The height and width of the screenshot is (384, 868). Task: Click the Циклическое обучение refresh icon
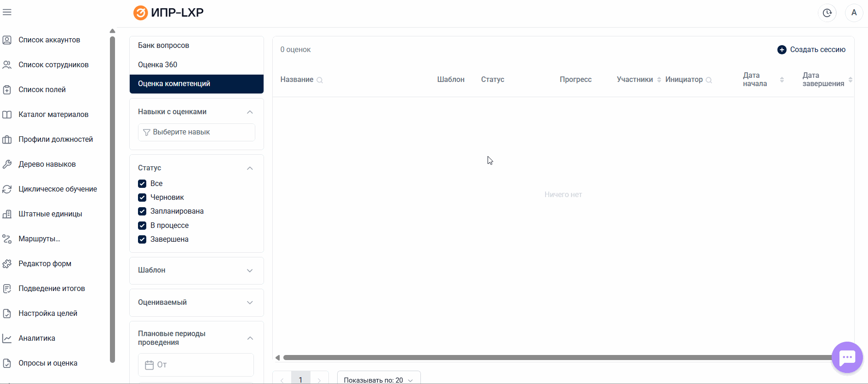7,189
